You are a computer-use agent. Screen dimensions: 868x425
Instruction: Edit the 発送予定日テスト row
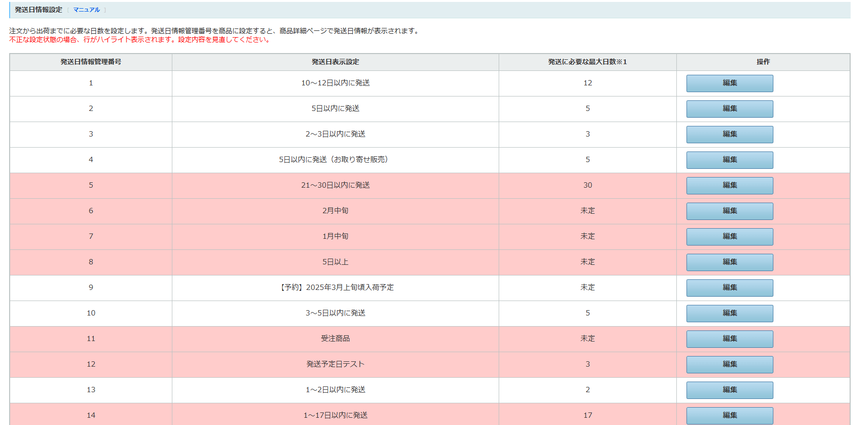tap(729, 364)
